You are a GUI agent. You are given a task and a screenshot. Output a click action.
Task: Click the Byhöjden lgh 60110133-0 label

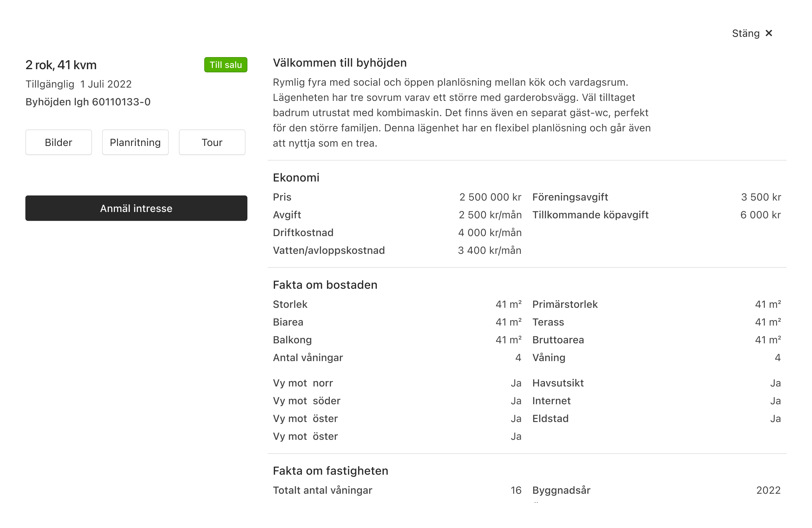click(88, 102)
